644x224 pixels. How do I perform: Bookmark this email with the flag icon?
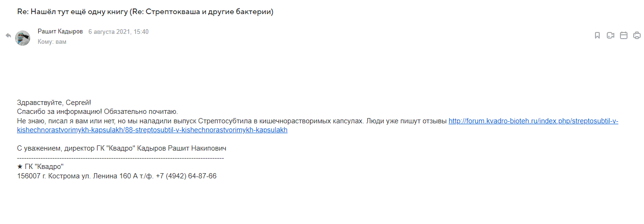(x=597, y=35)
